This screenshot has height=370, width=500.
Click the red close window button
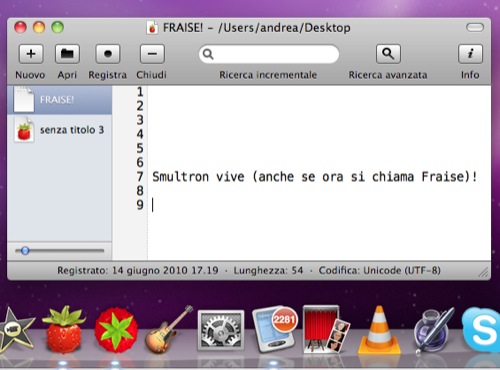click(20, 27)
